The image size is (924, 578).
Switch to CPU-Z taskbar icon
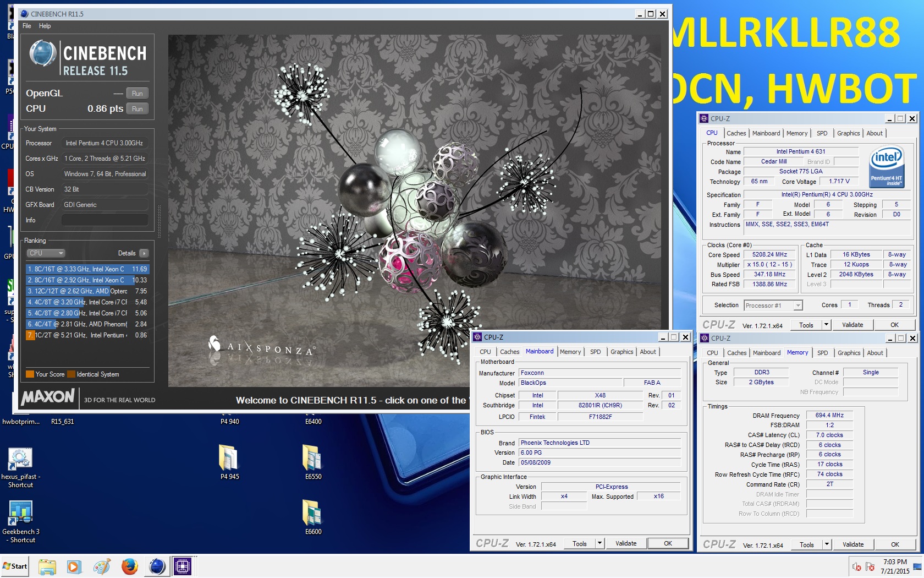click(x=182, y=566)
